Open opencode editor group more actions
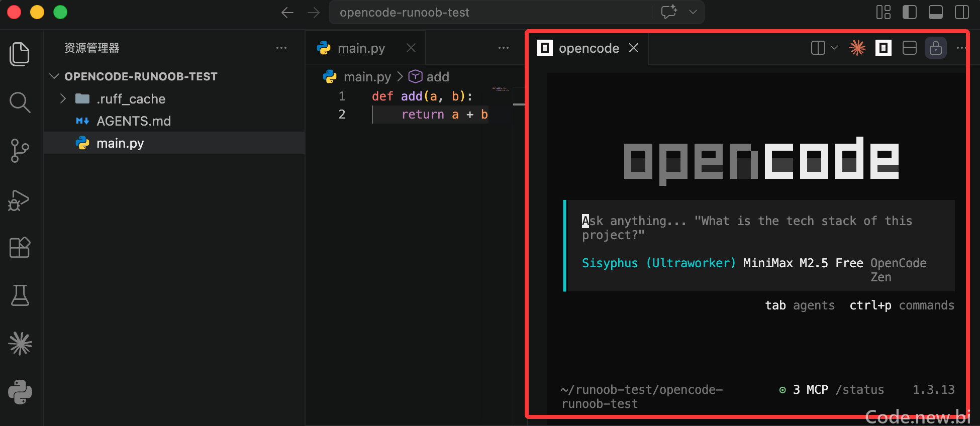The width and height of the screenshot is (980, 426). pyautogui.click(x=961, y=48)
